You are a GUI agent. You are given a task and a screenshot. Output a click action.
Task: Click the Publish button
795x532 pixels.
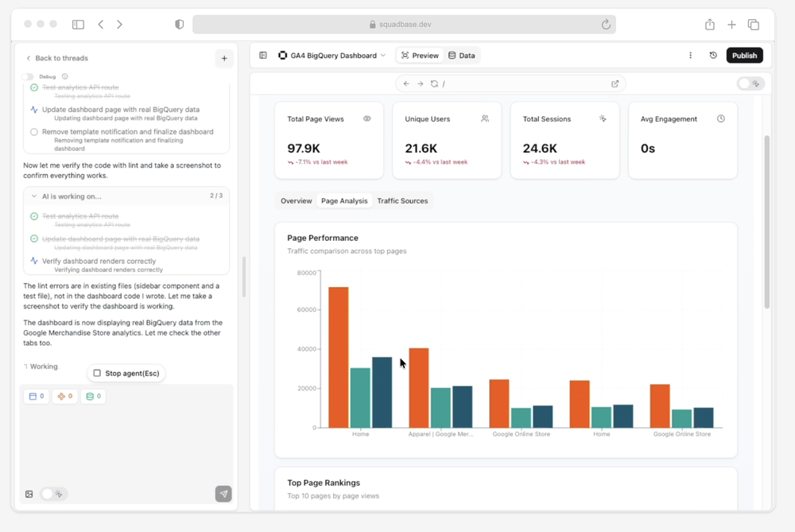point(744,56)
